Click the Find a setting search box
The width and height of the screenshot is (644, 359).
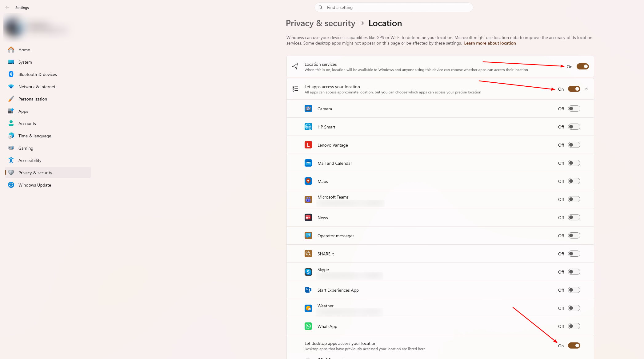[x=394, y=8]
